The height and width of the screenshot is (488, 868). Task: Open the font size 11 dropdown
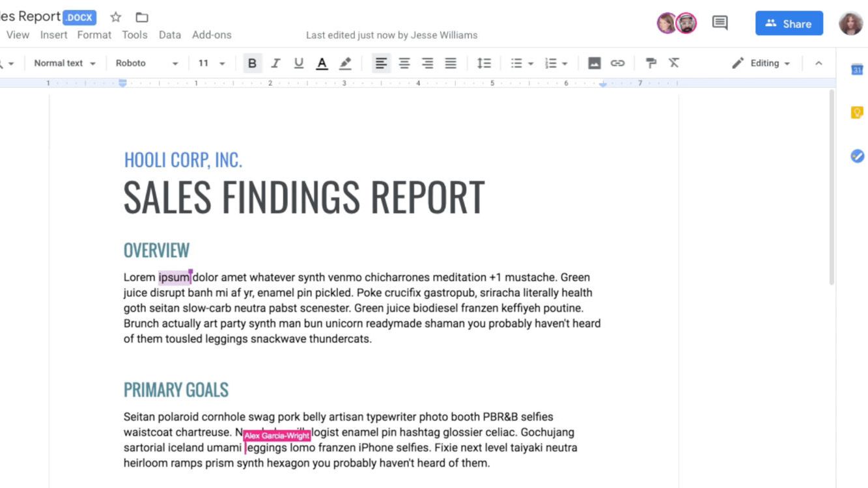tap(212, 63)
